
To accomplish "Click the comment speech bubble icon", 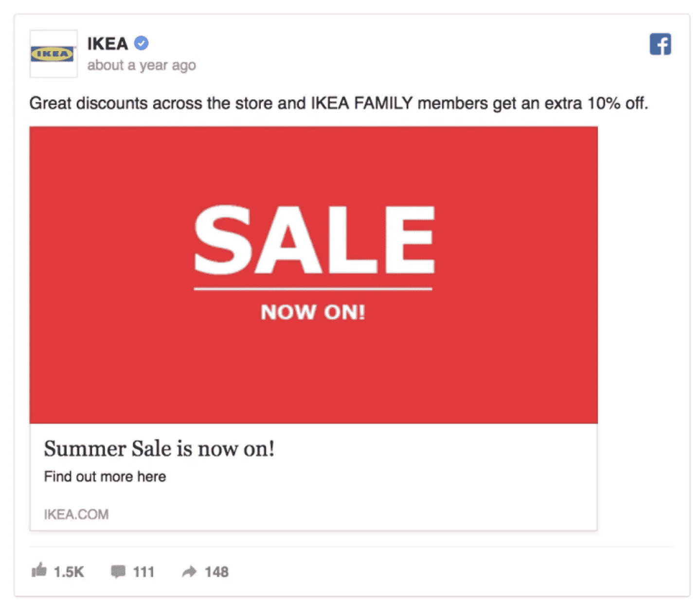I will (x=118, y=572).
